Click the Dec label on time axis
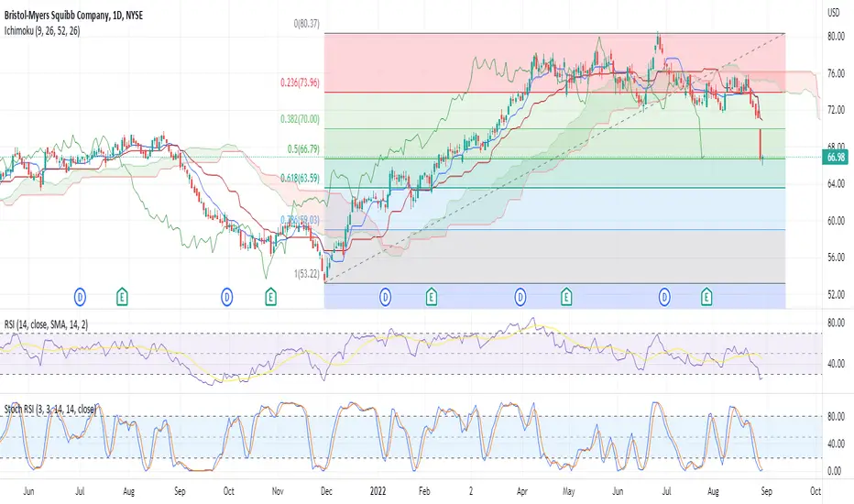This screenshot has height=504, width=854. pyautogui.click(x=326, y=491)
